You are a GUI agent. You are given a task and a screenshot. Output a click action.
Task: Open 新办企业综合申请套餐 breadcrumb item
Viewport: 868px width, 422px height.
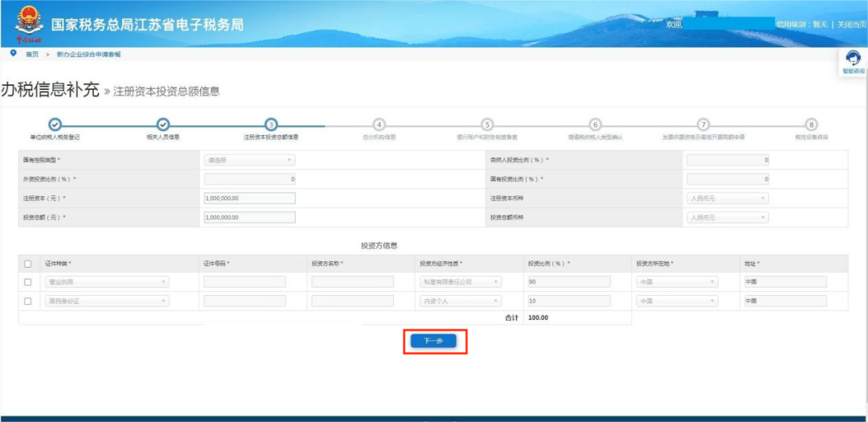pos(88,54)
